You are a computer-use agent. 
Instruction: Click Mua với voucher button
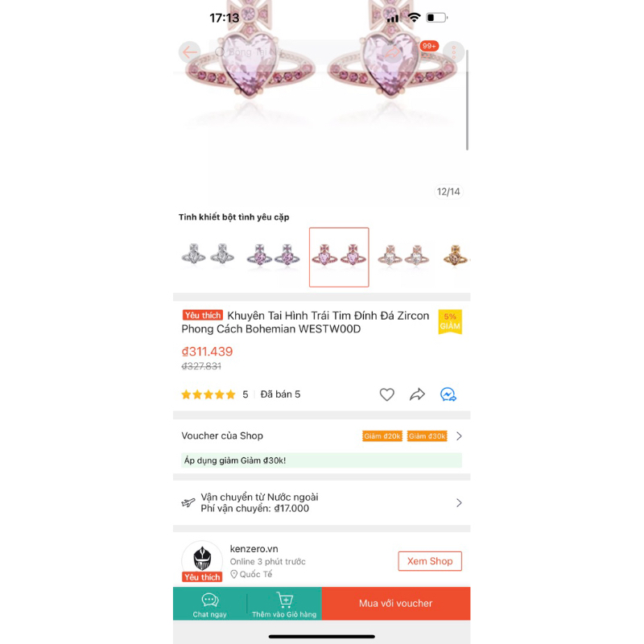click(396, 603)
